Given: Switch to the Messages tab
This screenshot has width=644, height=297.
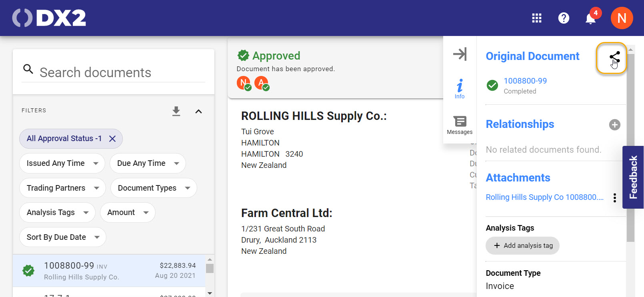Looking at the screenshot, I should 460,125.
